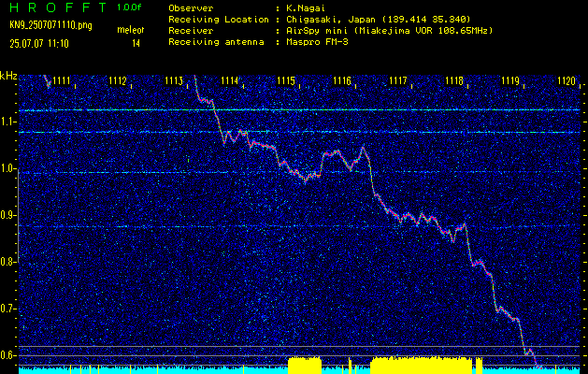Select the AirSpy mini receiver text
The height and width of the screenshot is (374, 588).
click(x=319, y=31)
